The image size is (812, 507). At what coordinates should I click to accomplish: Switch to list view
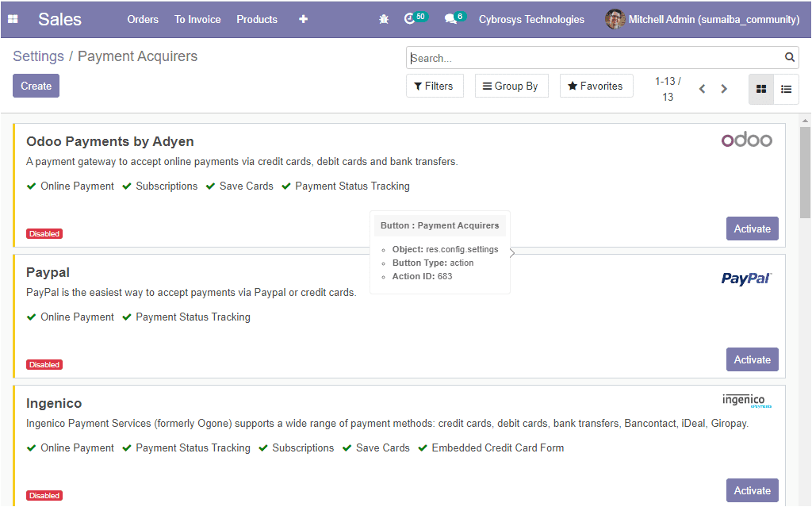(x=786, y=89)
